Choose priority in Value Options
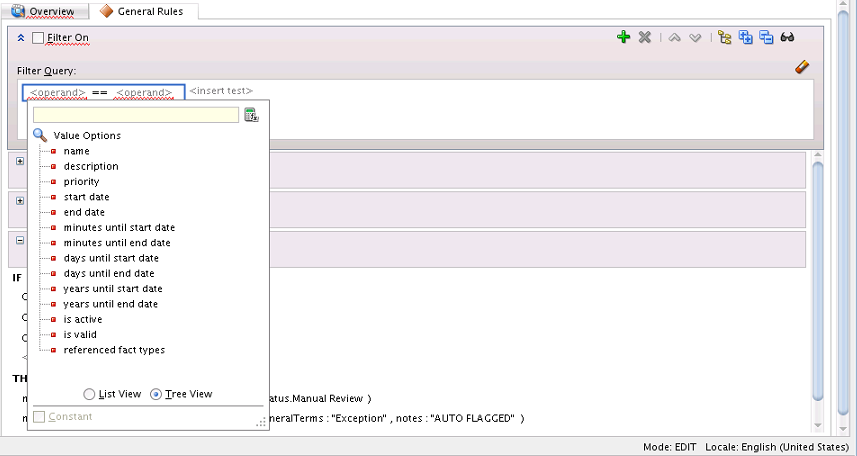Image resolution: width=857 pixels, height=456 pixels. pyautogui.click(x=81, y=182)
